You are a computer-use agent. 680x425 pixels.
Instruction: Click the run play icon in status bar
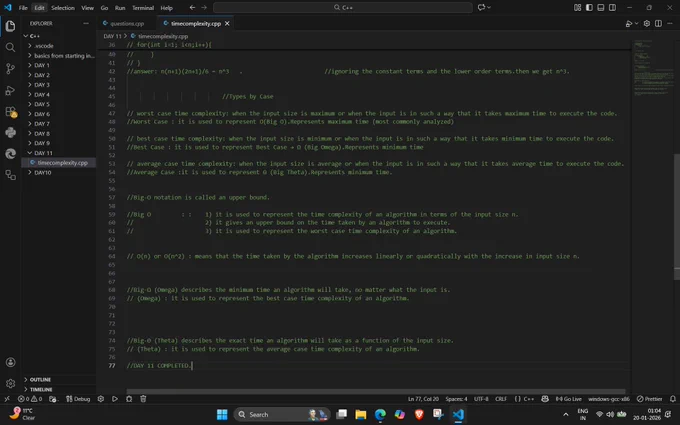tap(115, 399)
